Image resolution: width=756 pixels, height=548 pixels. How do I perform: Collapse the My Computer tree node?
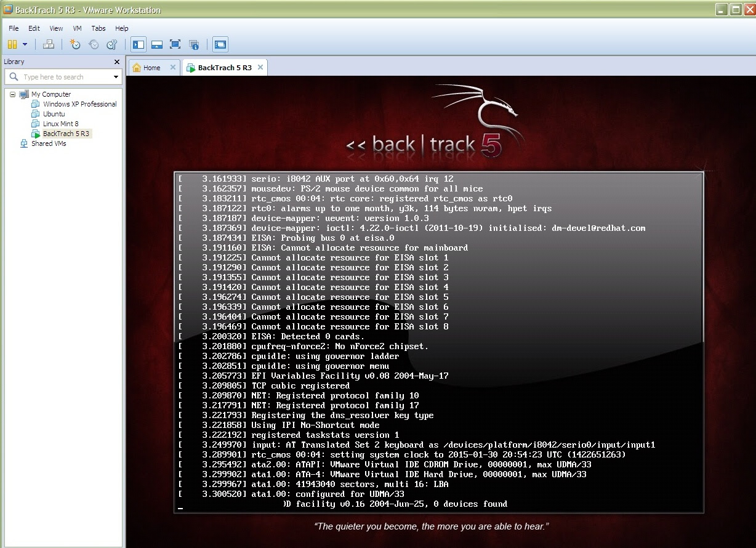click(x=12, y=94)
